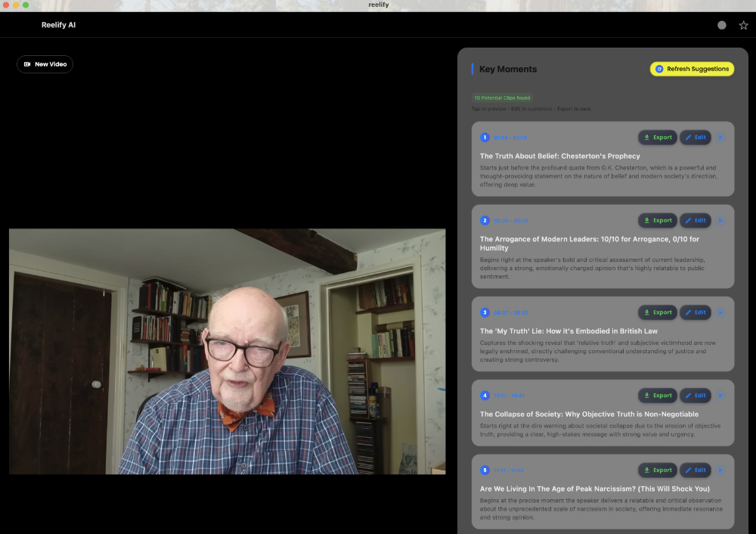This screenshot has height=534, width=756.
Task: Play the 'My Truth' Lie clip preview
Action: tap(720, 312)
